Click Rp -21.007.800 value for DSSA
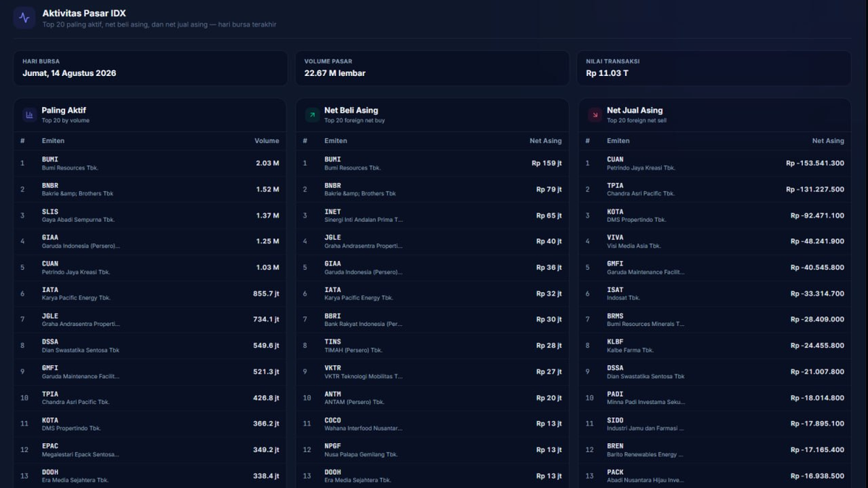The height and width of the screenshot is (488, 868). click(x=817, y=372)
